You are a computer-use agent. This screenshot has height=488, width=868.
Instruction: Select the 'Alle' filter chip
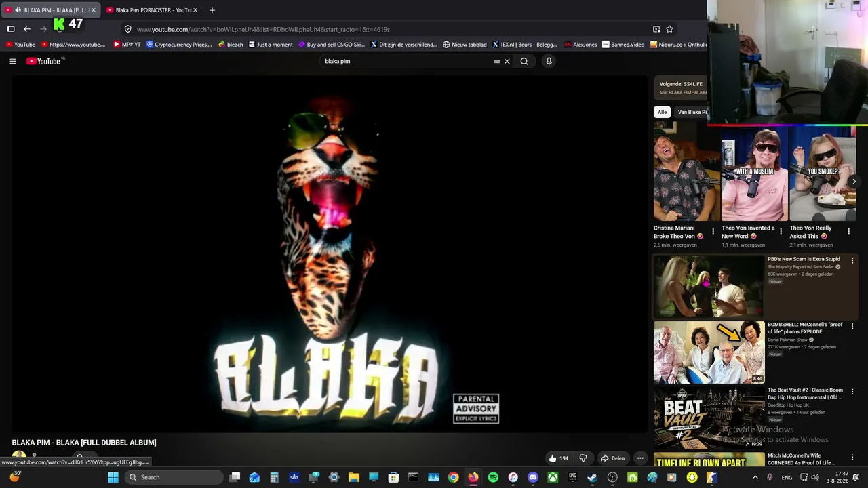point(662,112)
